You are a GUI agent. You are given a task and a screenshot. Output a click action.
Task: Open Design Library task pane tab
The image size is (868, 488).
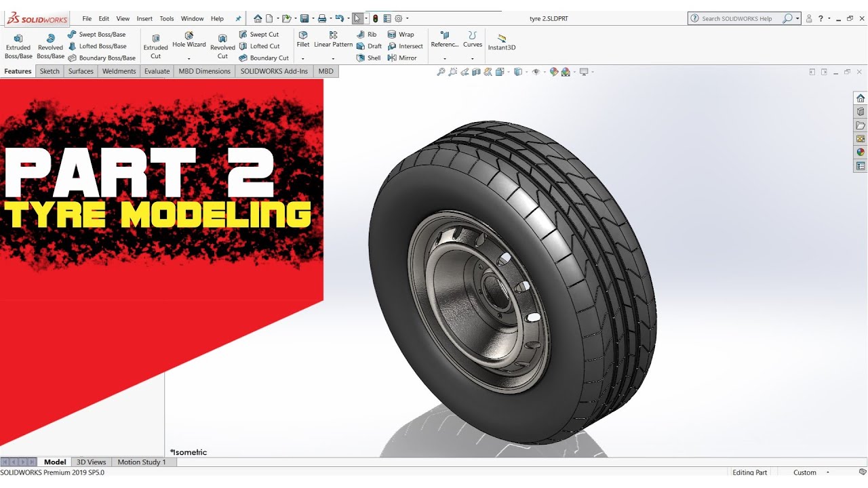pyautogui.click(x=861, y=112)
